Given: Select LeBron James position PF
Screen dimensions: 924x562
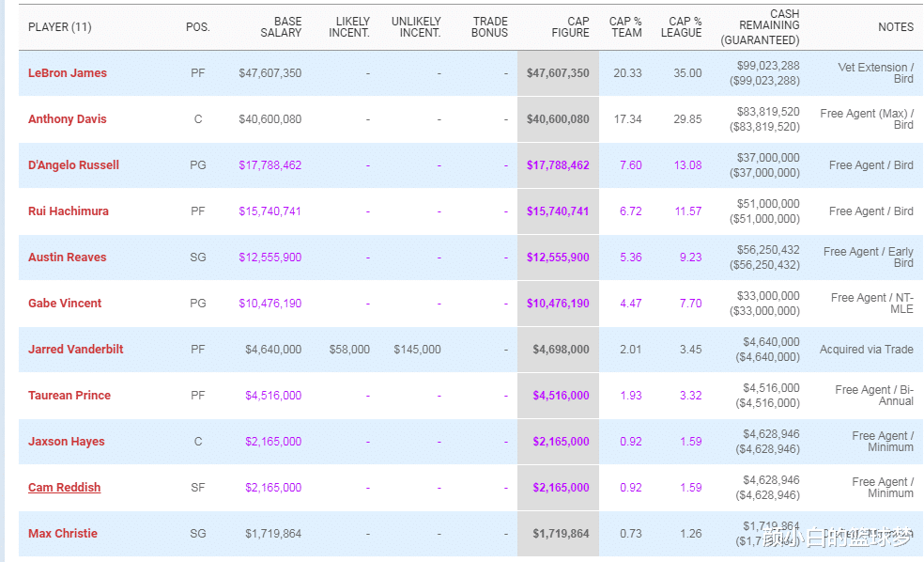Looking at the screenshot, I should [198, 73].
